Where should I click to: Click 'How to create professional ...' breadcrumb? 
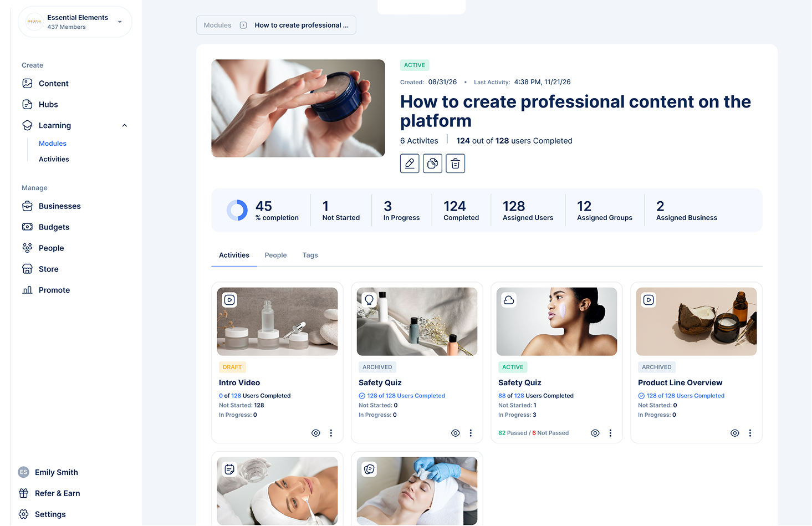point(302,25)
